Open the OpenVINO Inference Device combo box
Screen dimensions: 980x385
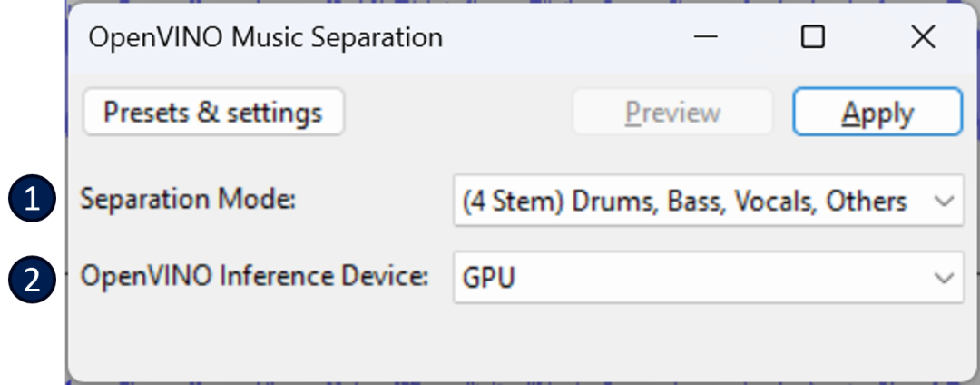coord(708,278)
